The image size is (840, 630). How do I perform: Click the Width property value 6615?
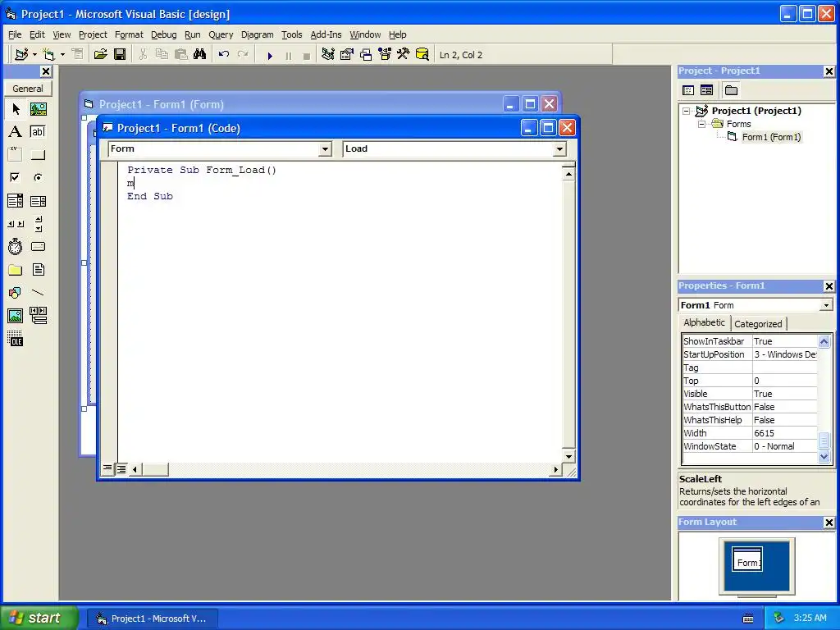[785, 433]
